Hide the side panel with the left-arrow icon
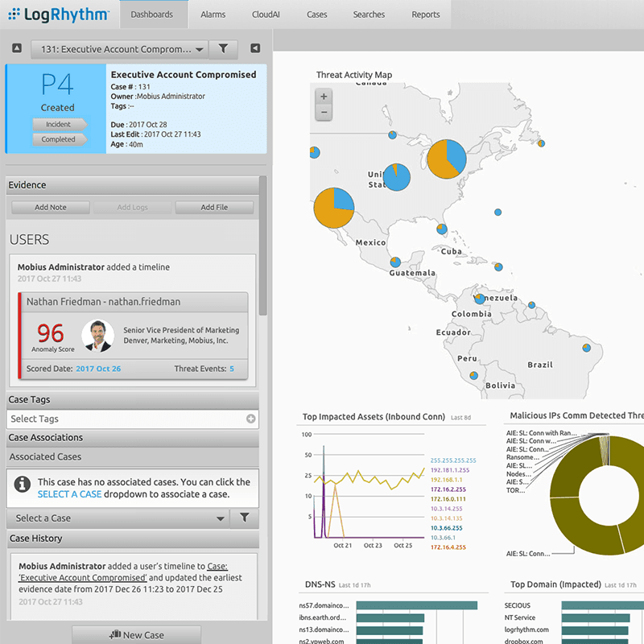644x644 pixels. tap(255, 48)
